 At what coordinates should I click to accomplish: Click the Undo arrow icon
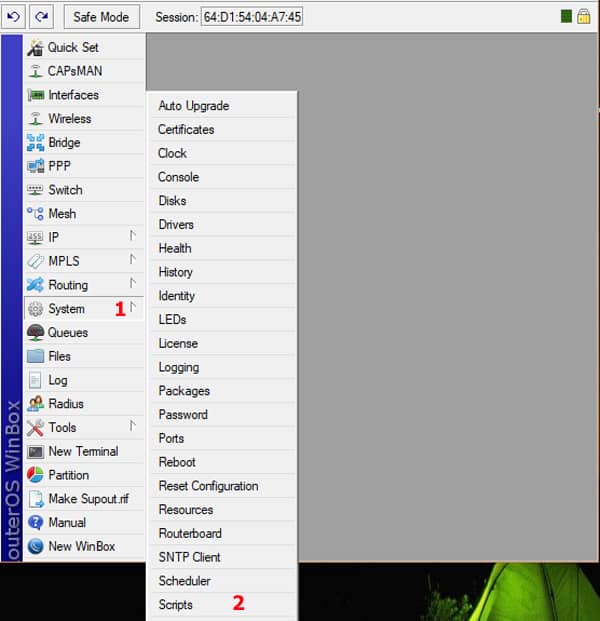pos(13,17)
